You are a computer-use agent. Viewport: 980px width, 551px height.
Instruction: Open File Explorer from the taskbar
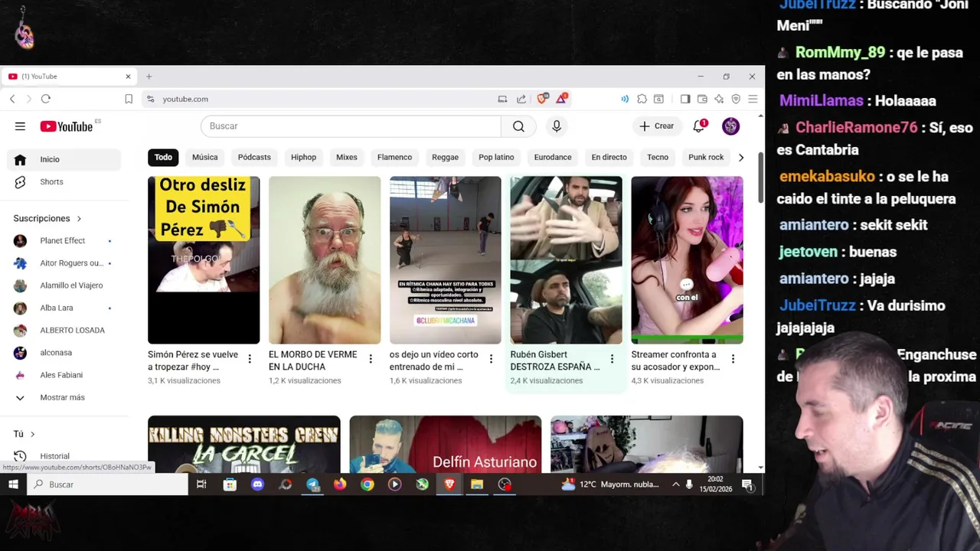point(477,484)
